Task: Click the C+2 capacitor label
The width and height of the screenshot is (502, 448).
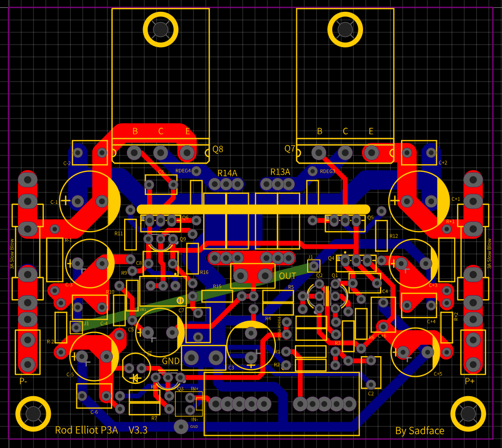Action: point(443,163)
